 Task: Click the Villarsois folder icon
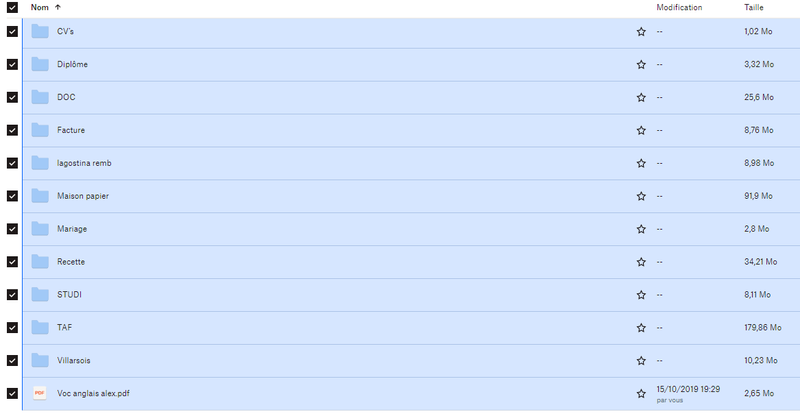pyautogui.click(x=40, y=360)
